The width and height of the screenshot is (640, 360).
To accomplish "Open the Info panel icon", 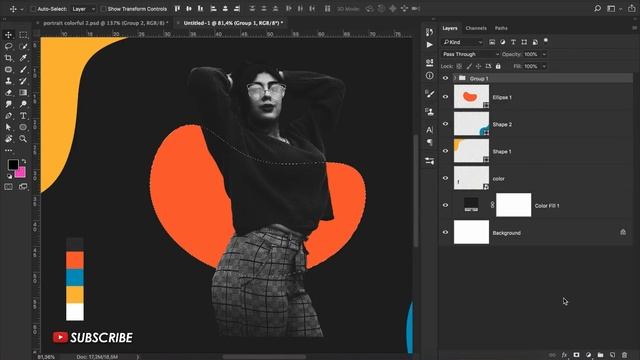I will [429, 76].
